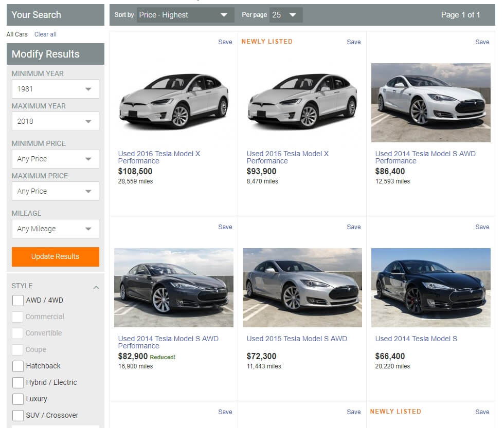504x428 pixels.
Task: Save the $108,500 Tesla Model X listing
Action: (x=225, y=42)
